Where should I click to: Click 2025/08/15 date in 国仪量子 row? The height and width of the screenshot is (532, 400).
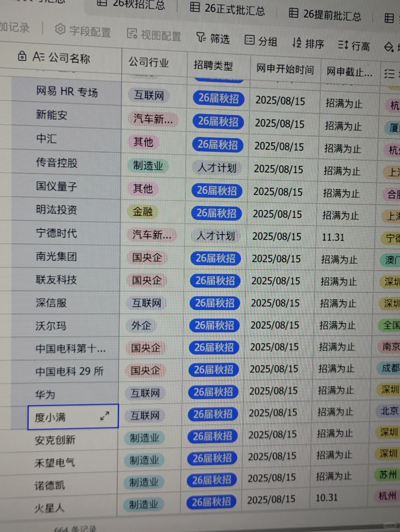[x=278, y=192]
